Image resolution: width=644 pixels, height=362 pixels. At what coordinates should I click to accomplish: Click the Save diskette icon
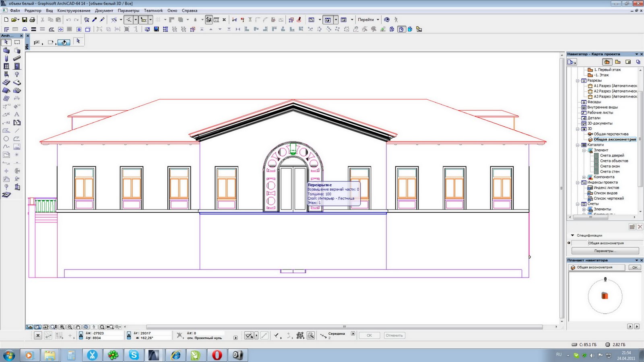25,19
